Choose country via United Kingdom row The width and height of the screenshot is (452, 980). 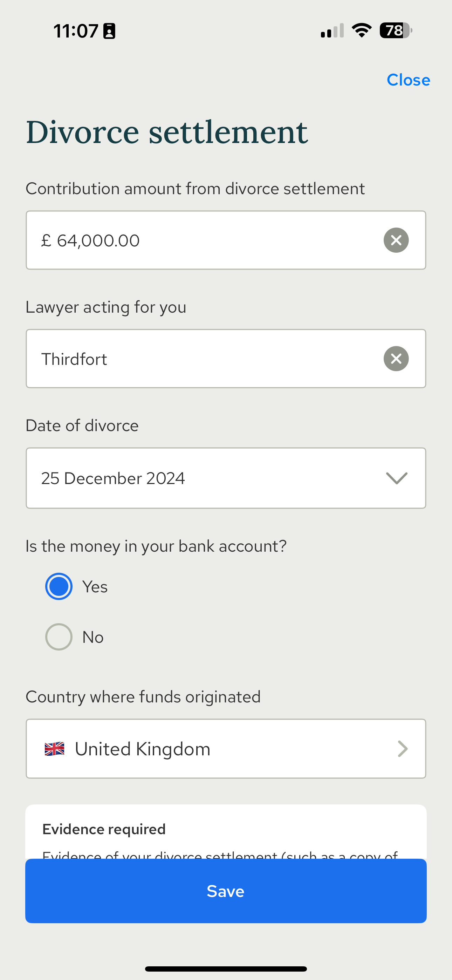tap(226, 748)
